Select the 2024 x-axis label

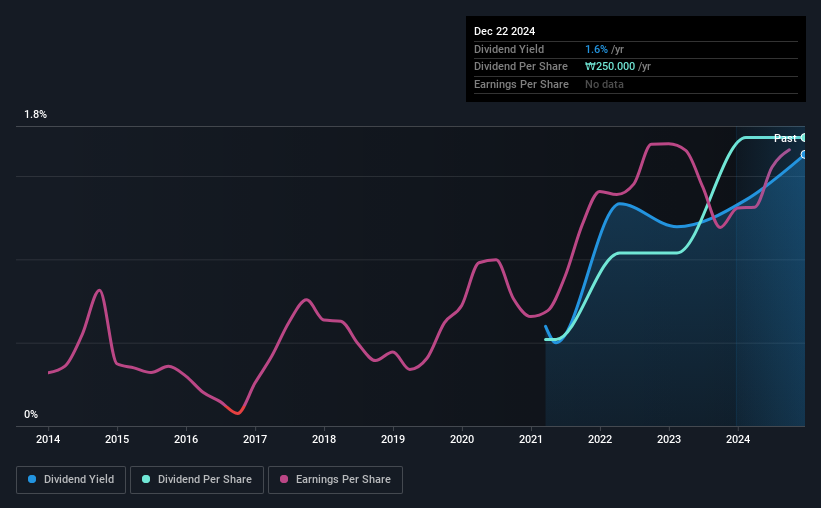(738, 439)
